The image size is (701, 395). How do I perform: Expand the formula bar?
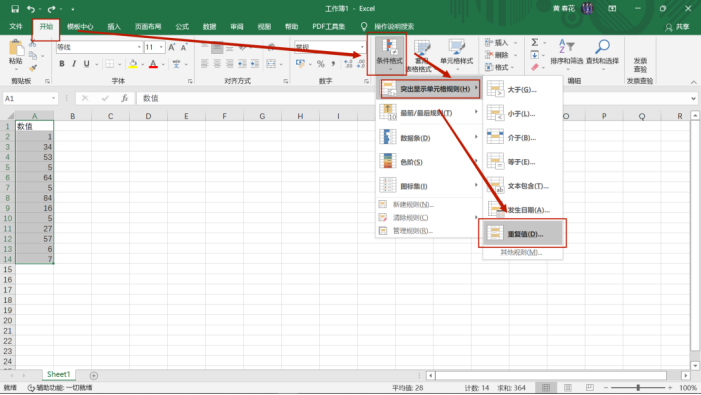coord(693,98)
